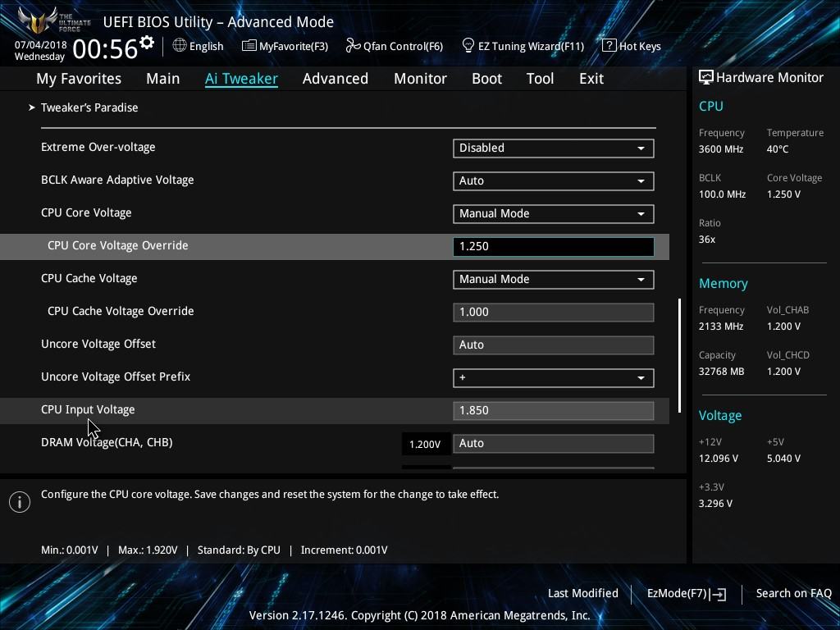Click the TUF logo emblem
The image size is (840, 630).
[37, 21]
